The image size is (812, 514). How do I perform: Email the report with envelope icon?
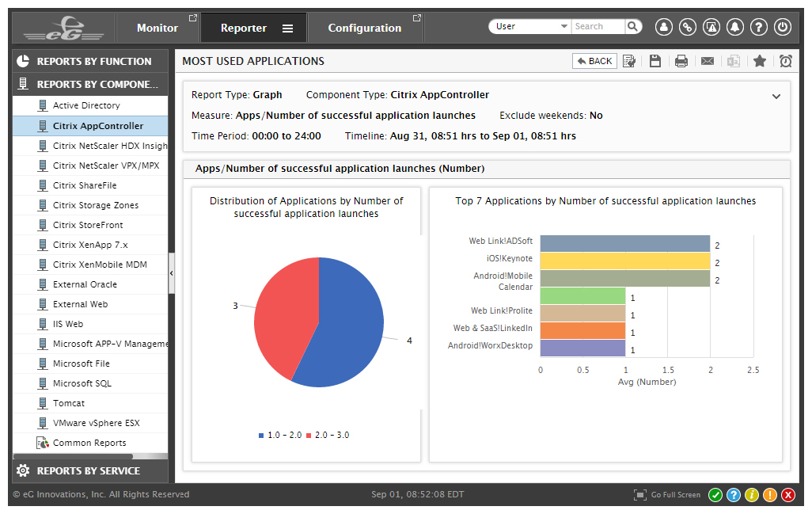(x=708, y=61)
